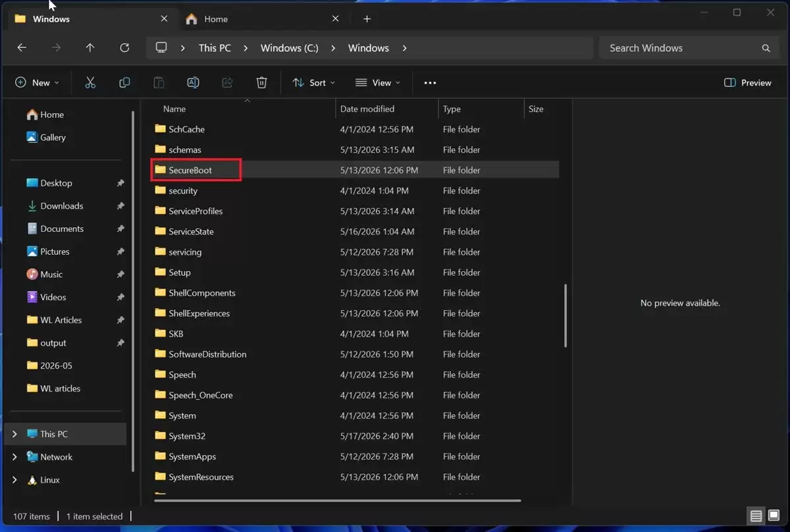Close the Home tab
This screenshot has width=790, height=532.
coord(336,19)
